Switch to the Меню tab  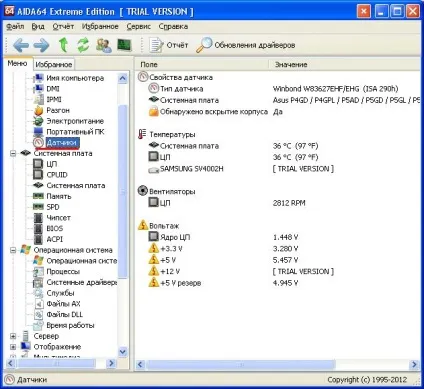point(17,63)
